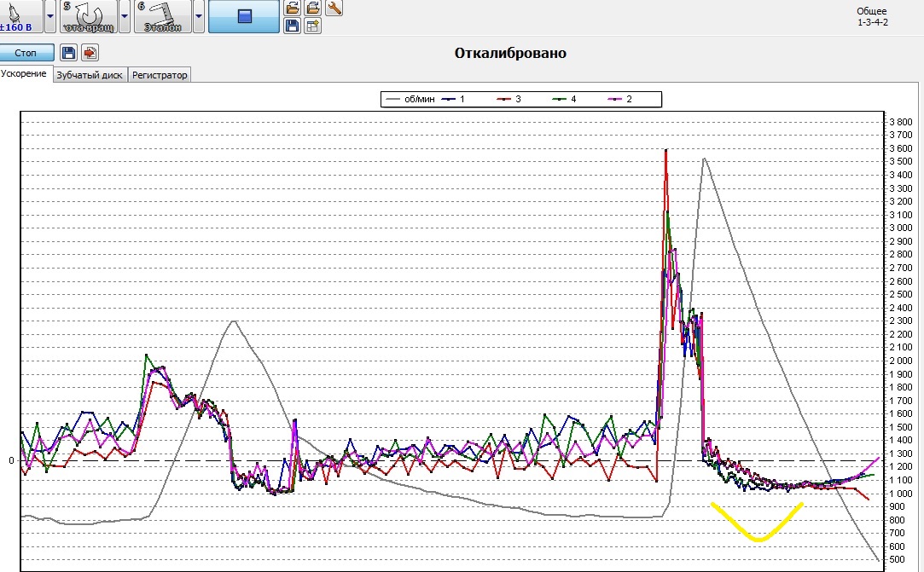Click the Откалибровано heading text
Viewport: 924px width, 572px height.
(510, 53)
